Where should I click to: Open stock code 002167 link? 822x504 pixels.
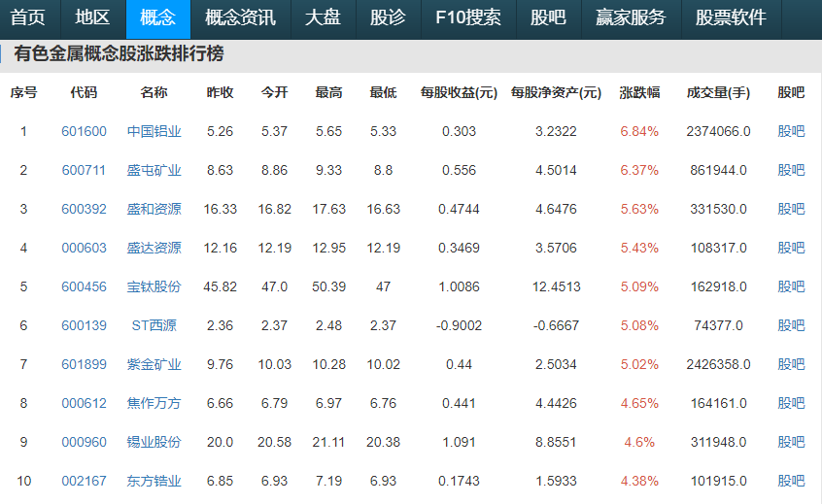click(x=84, y=481)
